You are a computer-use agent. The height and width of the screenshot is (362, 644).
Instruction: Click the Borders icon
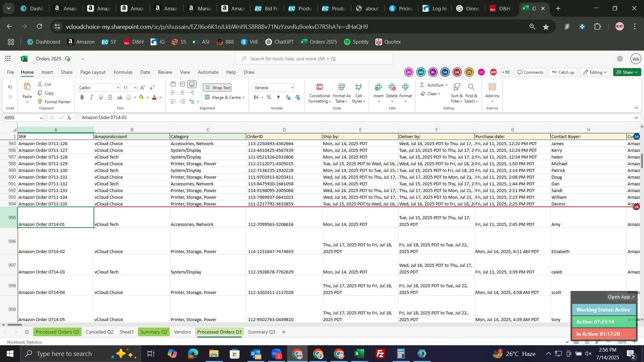(x=129, y=97)
